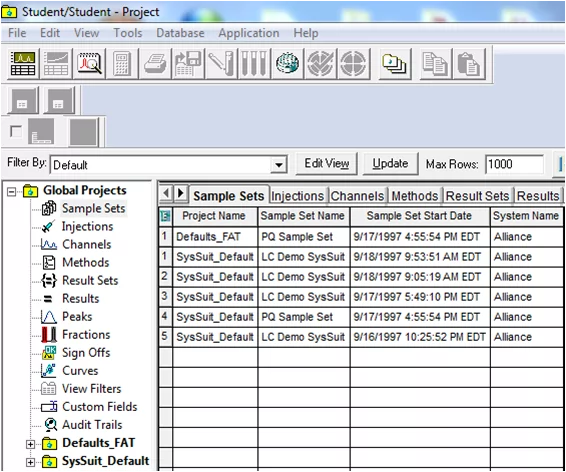The height and width of the screenshot is (472, 566).
Task: Click the clipboard paste toolbar icon
Action: coord(469,64)
